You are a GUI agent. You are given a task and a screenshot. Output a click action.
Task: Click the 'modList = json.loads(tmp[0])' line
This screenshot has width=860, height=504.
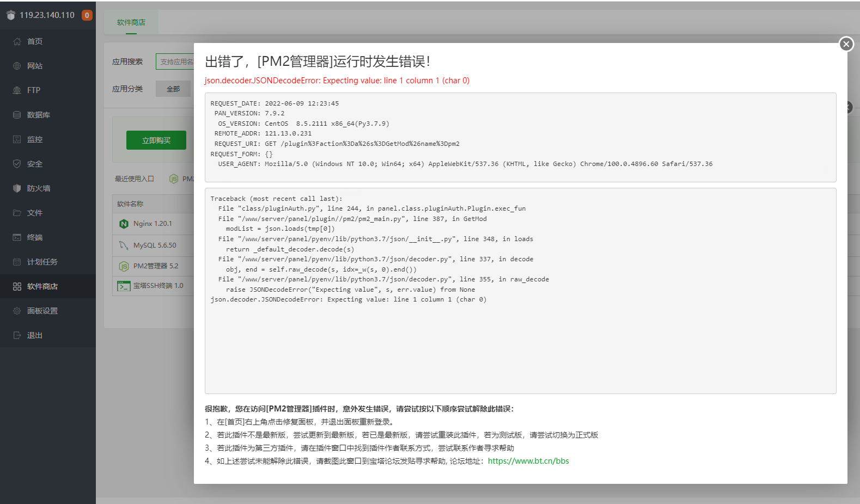tap(280, 229)
